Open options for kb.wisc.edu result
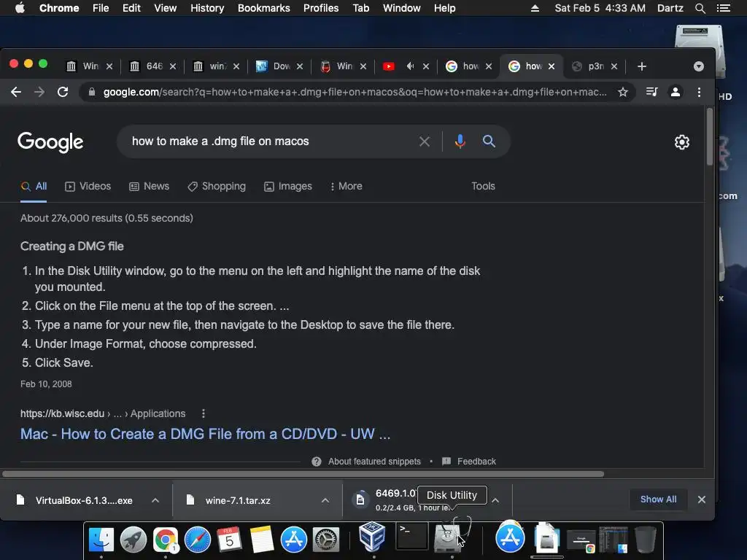The height and width of the screenshot is (560, 747). tap(204, 413)
